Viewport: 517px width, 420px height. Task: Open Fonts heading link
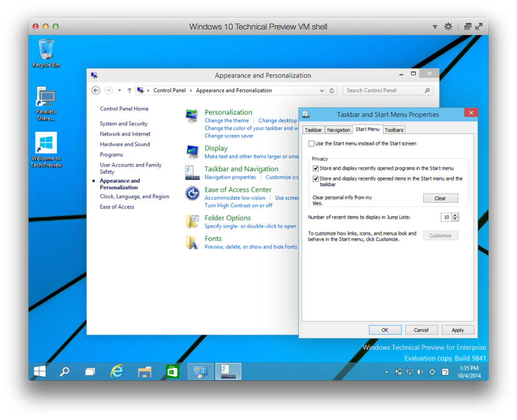pyautogui.click(x=213, y=238)
